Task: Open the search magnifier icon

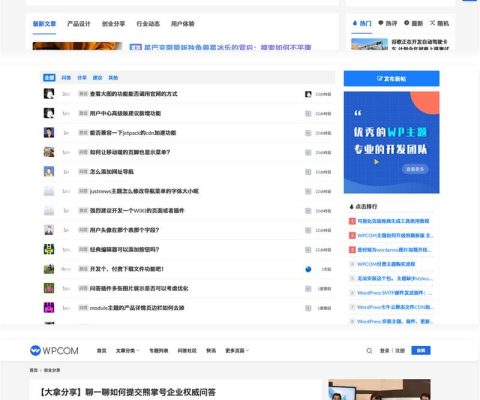Action: (369, 351)
